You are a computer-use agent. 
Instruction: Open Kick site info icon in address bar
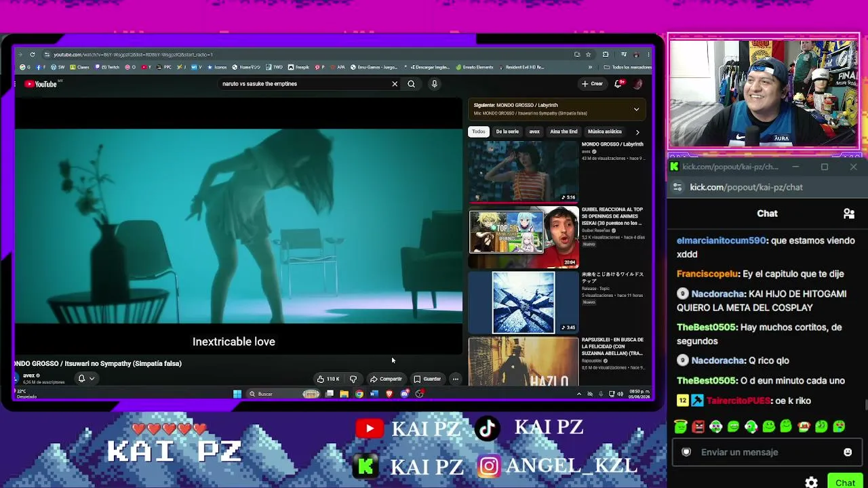[677, 187]
